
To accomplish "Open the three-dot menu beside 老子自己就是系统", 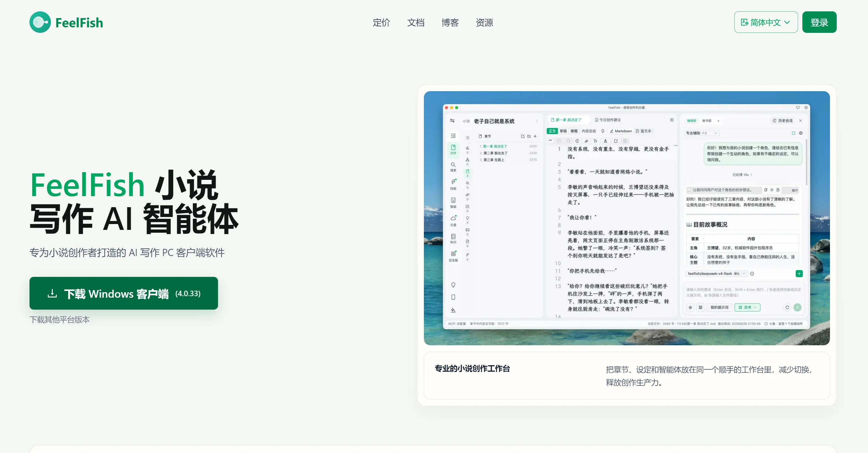I will tap(537, 121).
